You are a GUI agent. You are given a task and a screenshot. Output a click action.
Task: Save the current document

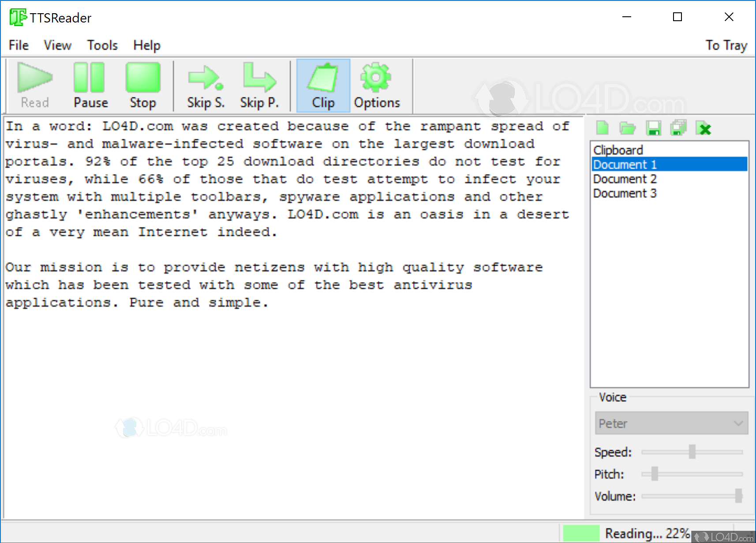click(653, 128)
